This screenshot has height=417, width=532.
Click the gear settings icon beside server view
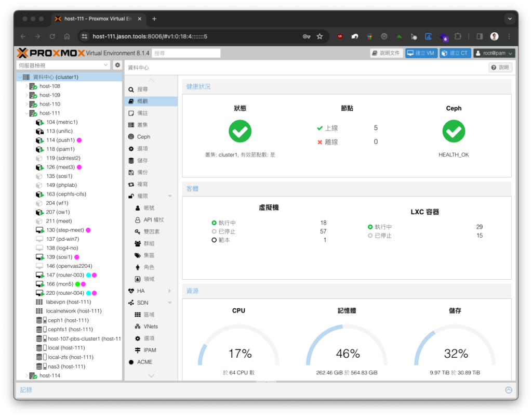tap(117, 65)
